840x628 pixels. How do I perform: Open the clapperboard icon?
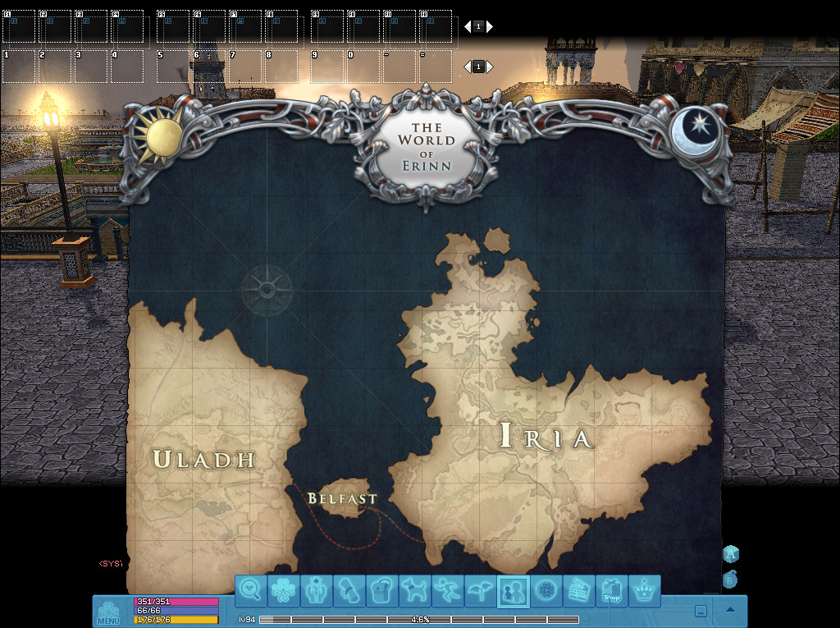click(x=579, y=590)
